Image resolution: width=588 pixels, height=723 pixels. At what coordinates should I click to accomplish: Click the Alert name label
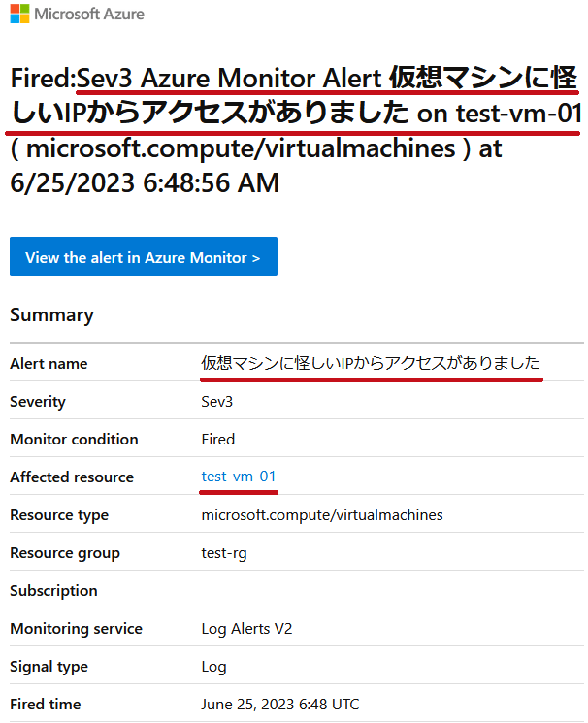[x=49, y=364]
